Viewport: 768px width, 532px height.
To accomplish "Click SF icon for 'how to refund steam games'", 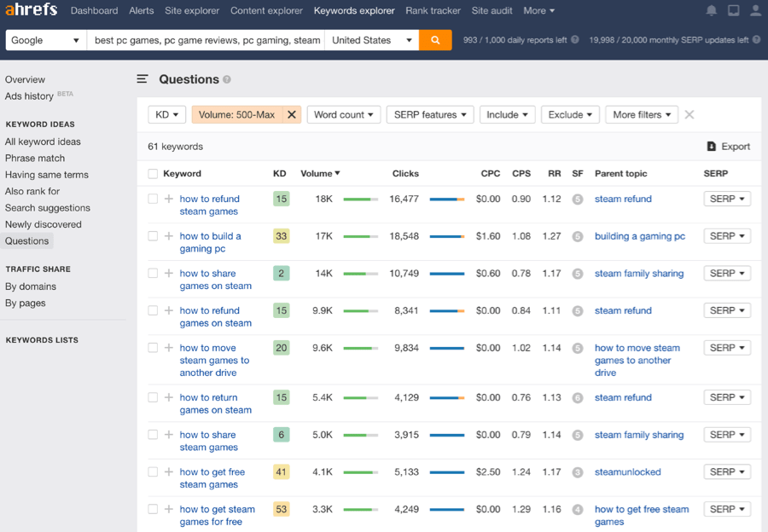I will click(578, 199).
